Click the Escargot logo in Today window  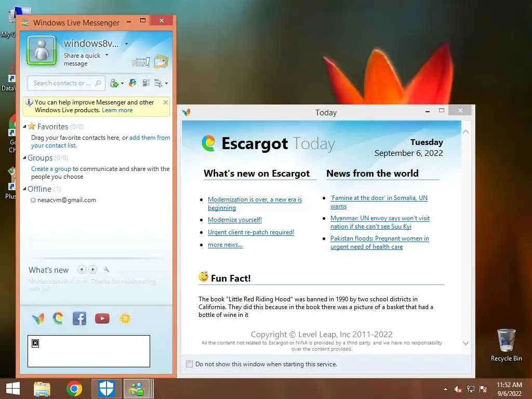pos(208,143)
